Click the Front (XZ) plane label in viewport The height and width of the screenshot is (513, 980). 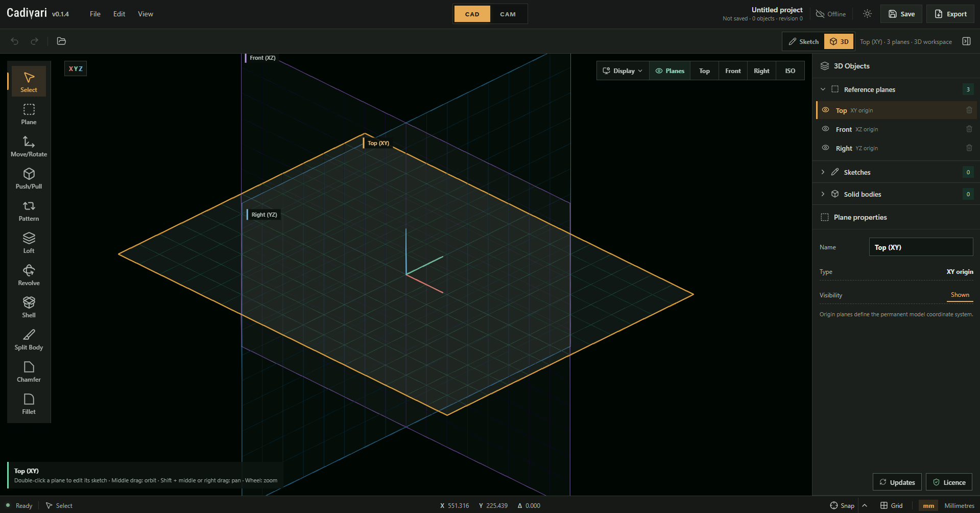click(262, 58)
